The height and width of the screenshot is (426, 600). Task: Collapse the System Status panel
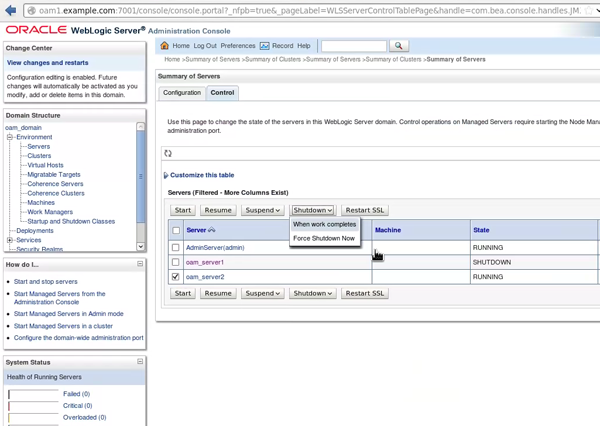point(140,361)
